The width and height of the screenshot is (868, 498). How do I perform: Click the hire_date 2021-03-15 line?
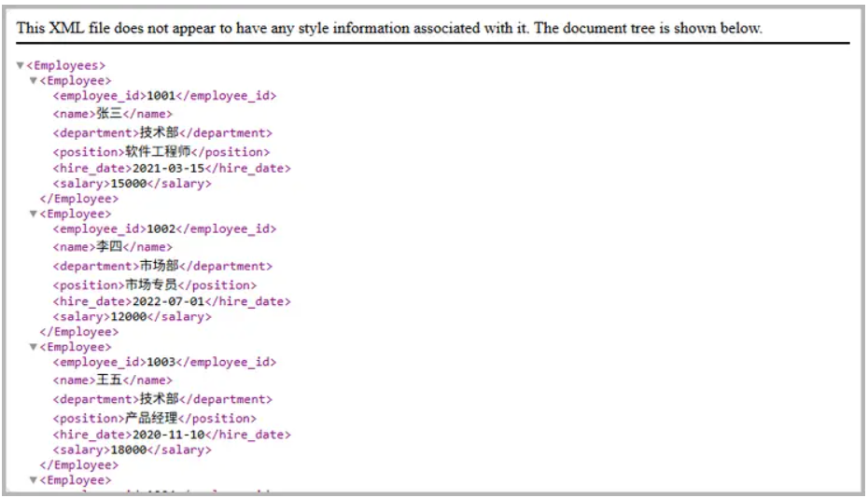(171, 169)
